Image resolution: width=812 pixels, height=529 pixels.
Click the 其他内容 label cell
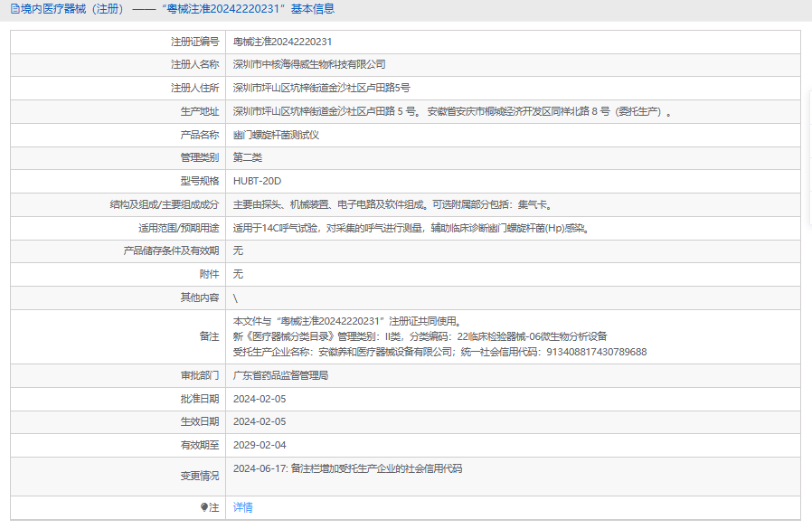click(x=118, y=298)
